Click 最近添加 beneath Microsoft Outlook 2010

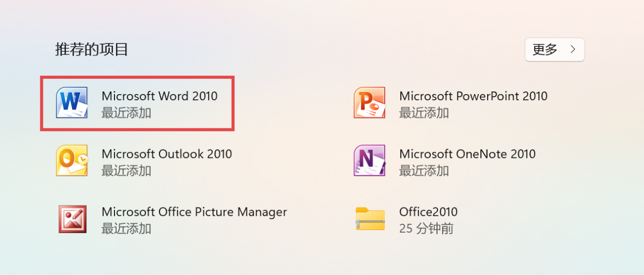[x=126, y=171]
